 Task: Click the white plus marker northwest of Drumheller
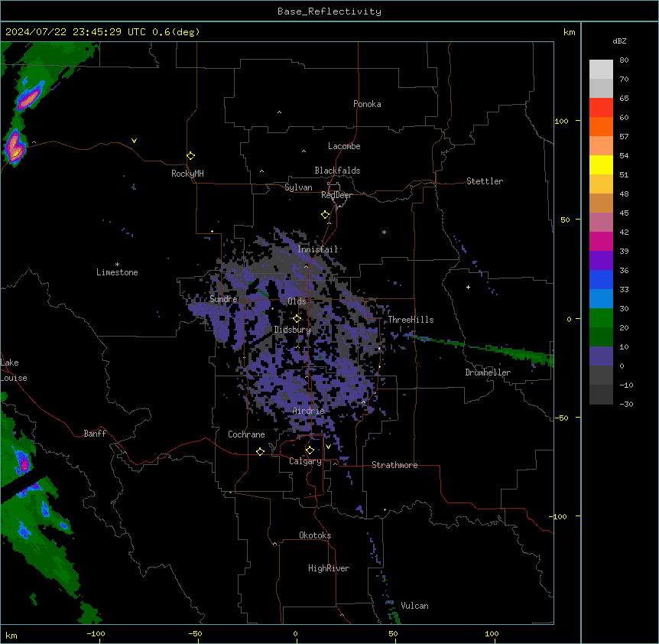tap(468, 287)
